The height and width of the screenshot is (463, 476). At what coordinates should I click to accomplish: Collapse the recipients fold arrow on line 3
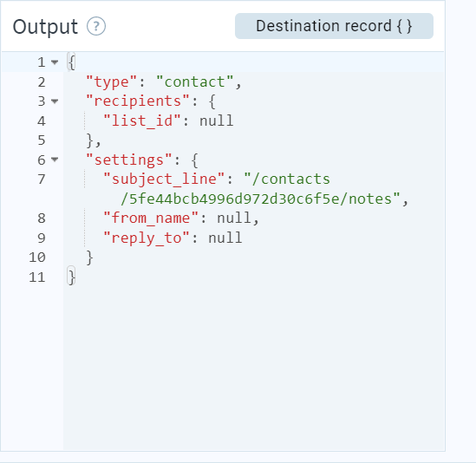tap(55, 101)
